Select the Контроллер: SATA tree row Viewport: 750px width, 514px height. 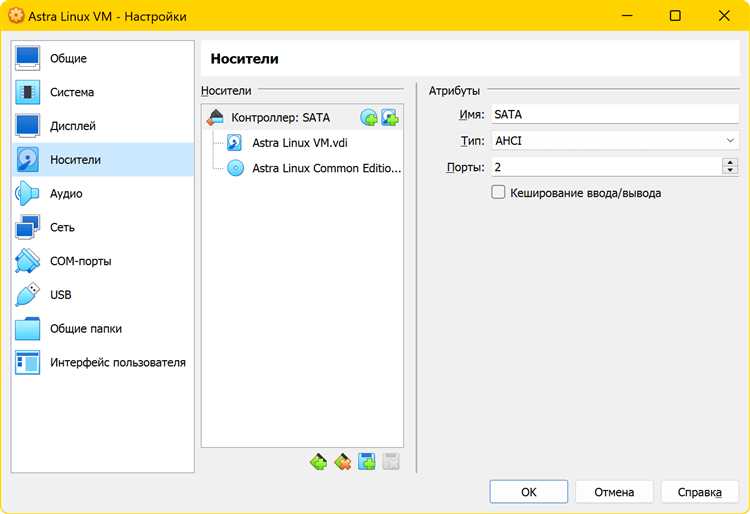(x=302, y=117)
